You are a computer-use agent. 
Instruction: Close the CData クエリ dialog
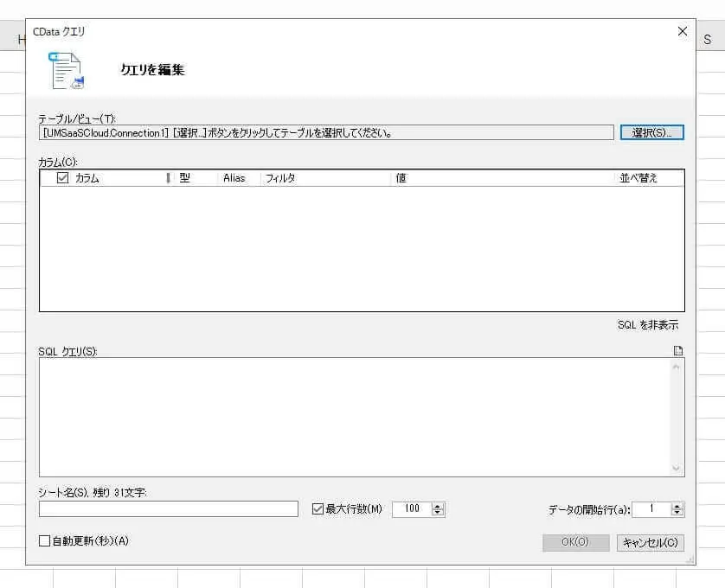pos(683,31)
